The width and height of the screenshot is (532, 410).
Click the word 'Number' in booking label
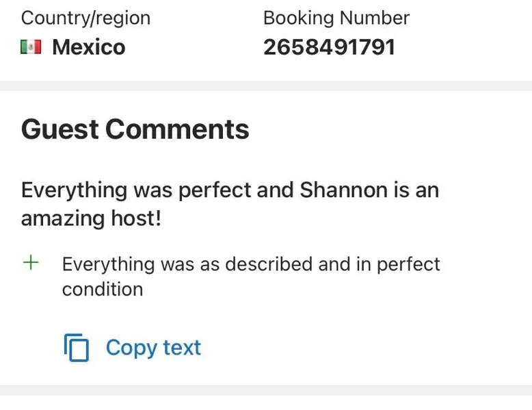click(x=377, y=18)
